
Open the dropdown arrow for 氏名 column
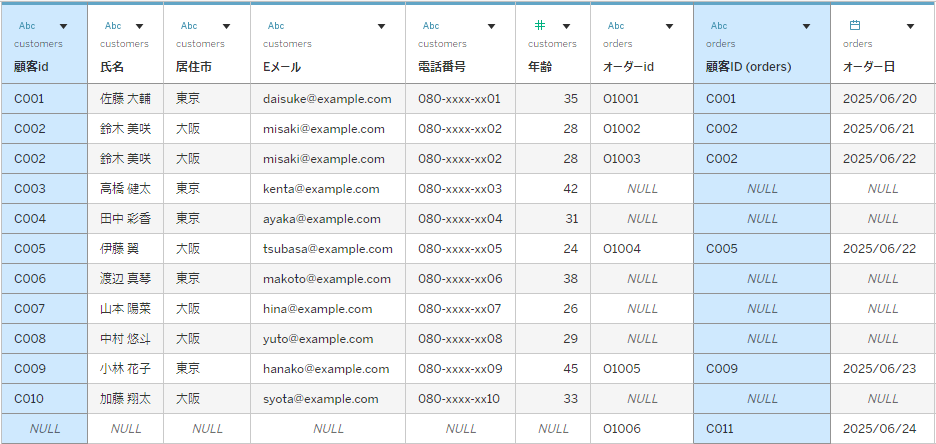point(139,26)
